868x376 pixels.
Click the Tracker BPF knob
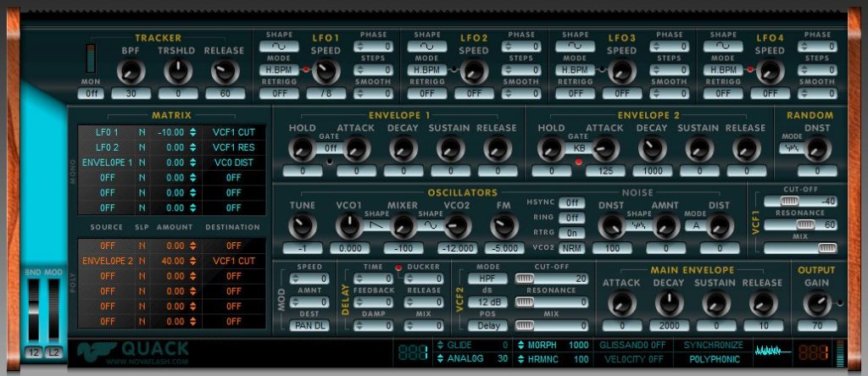point(131,71)
